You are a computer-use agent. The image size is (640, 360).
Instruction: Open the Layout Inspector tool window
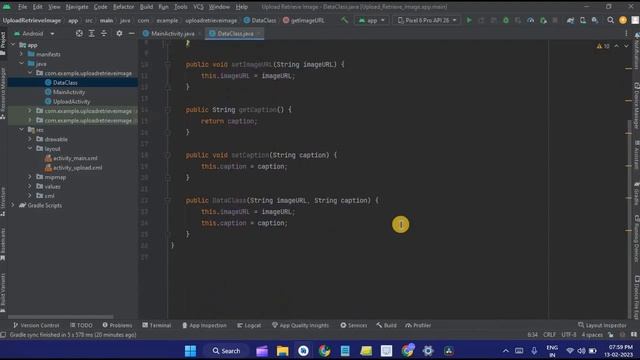602,325
